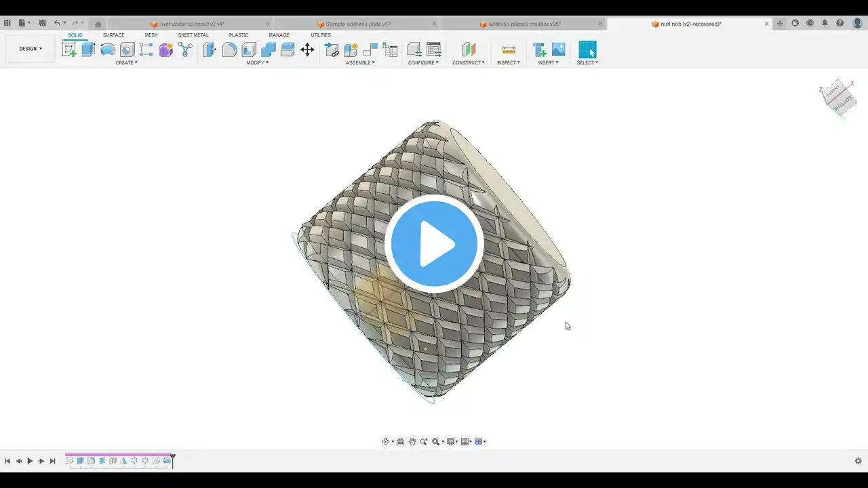Image resolution: width=868 pixels, height=488 pixels.
Task: Switch to the Plastic ribbon tab
Action: pyautogui.click(x=239, y=35)
